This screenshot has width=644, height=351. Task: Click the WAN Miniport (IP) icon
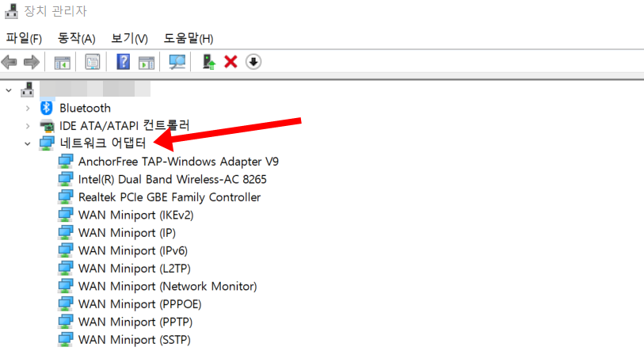66,232
